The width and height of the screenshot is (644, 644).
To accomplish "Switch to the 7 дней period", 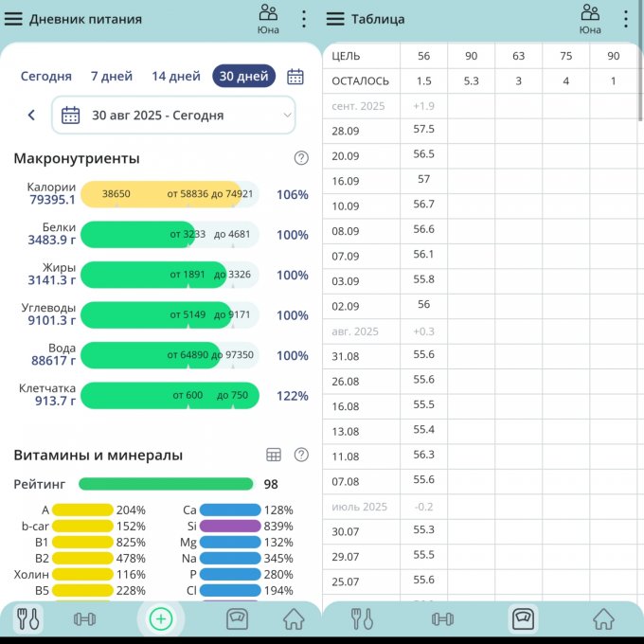I will click(112, 77).
